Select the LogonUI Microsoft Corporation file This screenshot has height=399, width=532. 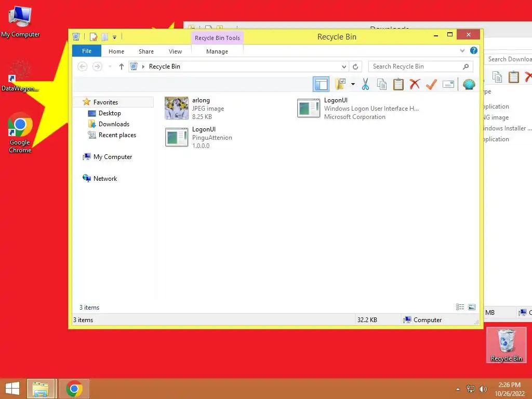(x=358, y=108)
